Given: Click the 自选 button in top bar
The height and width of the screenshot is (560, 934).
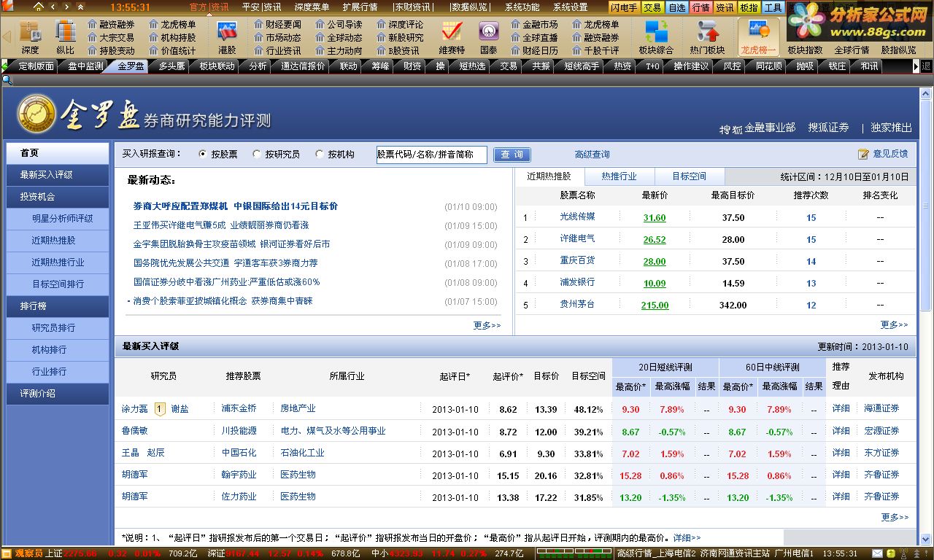Looking at the screenshot, I should point(677,7).
